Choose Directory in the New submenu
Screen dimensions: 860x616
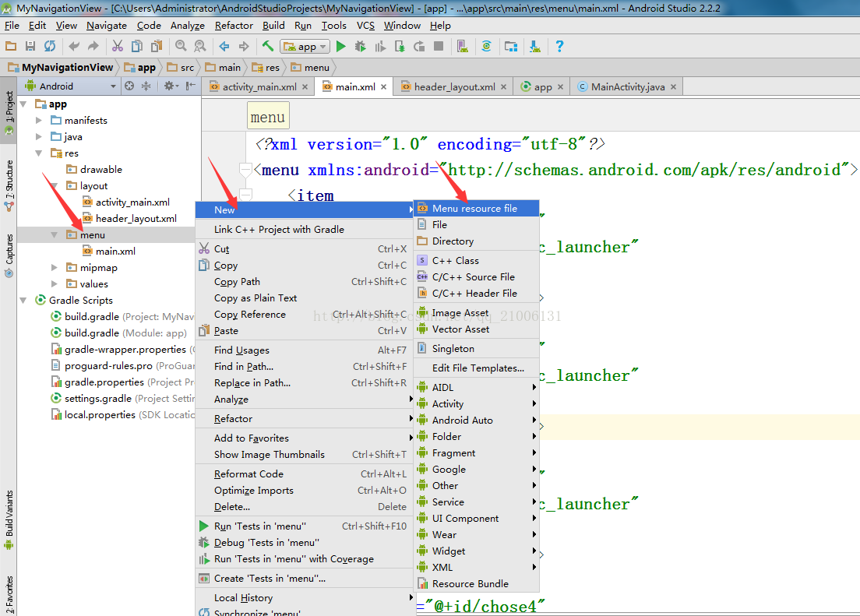(476, 241)
